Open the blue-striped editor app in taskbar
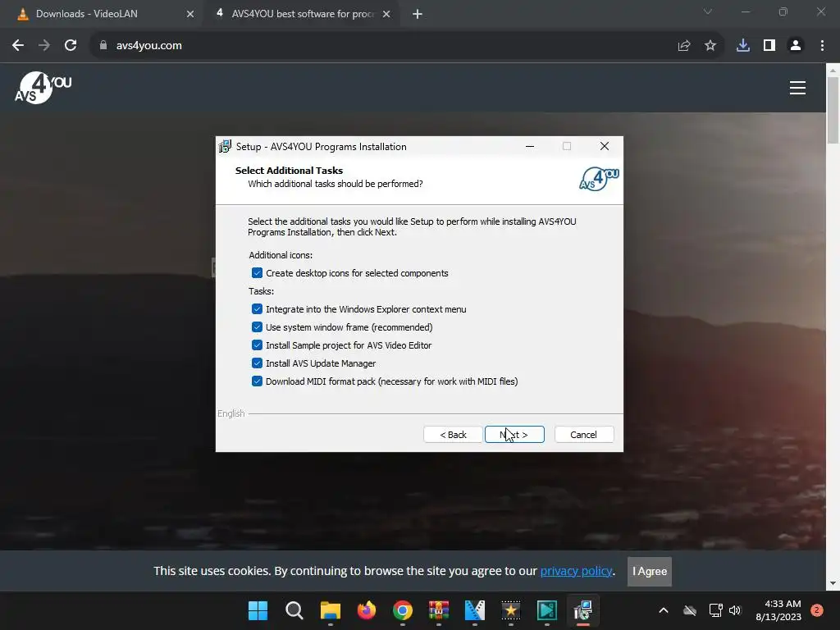840x630 pixels. point(475,610)
